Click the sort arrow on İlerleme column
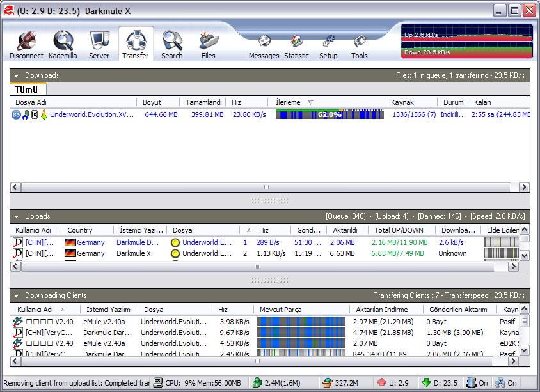The width and height of the screenshot is (540, 392). 311,102
